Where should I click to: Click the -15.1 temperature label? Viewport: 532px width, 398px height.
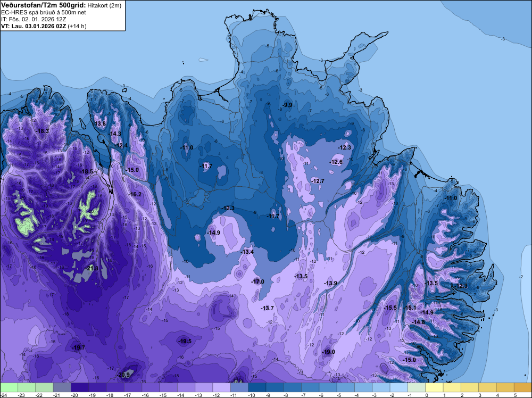[x=410, y=308]
